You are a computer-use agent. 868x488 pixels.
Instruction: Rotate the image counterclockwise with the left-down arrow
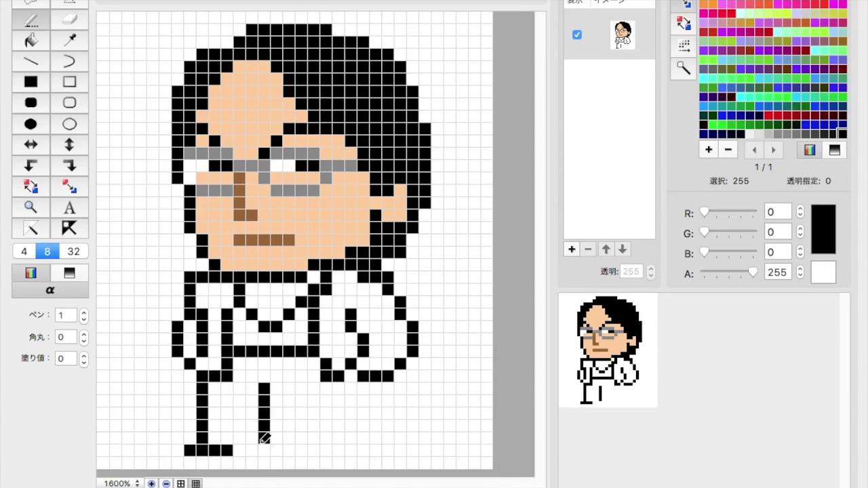31,165
